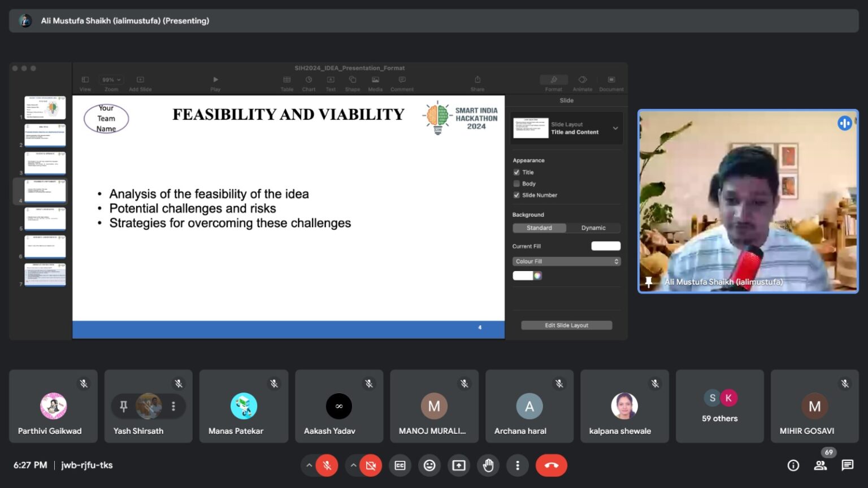Turn on the camera
This screenshot has width=868, height=488.
(x=371, y=465)
